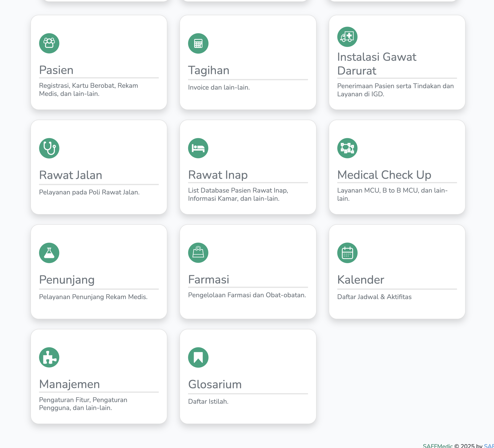Go to Rawat Jalan title
This screenshot has width=494, height=448.
71,175
